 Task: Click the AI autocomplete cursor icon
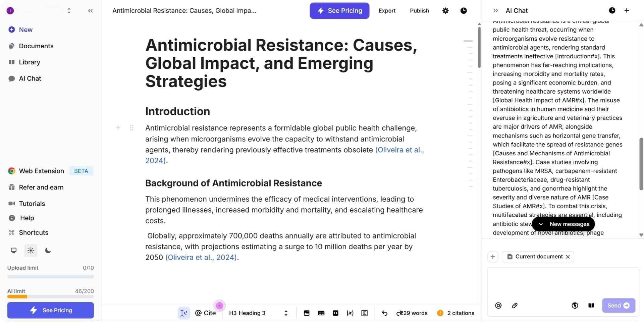[183, 313]
